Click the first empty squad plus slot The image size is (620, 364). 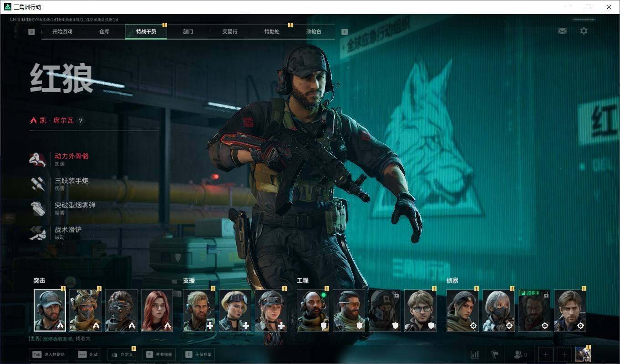(x=546, y=354)
